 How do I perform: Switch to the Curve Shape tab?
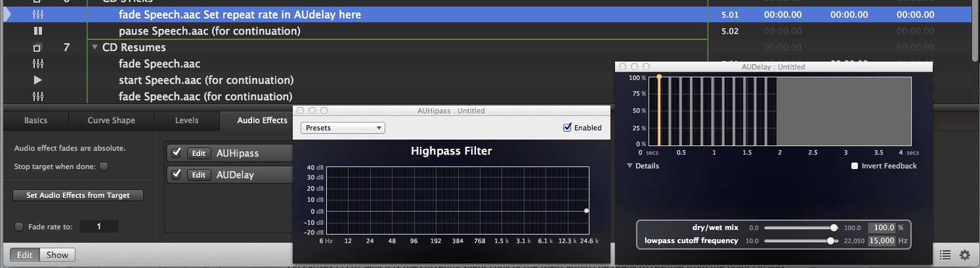(111, 121)
